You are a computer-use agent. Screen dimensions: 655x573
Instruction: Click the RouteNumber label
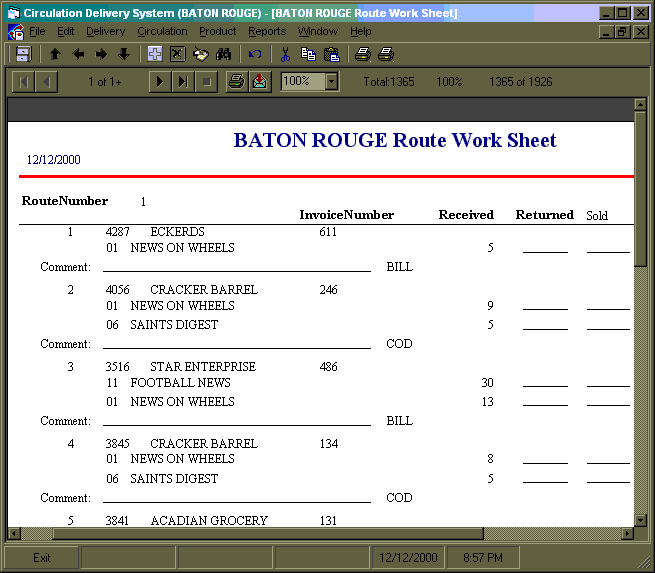click(65, 201)
